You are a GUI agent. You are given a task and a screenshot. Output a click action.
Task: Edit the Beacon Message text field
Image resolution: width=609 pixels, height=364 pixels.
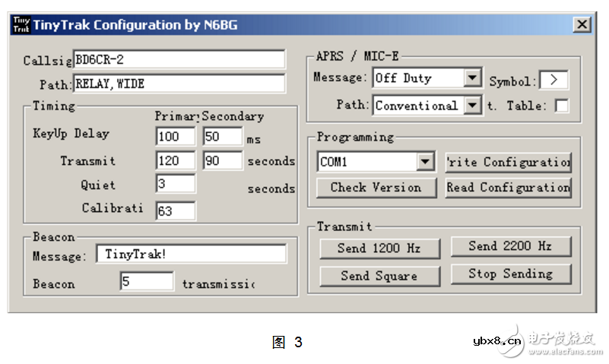tap(191, 255)
